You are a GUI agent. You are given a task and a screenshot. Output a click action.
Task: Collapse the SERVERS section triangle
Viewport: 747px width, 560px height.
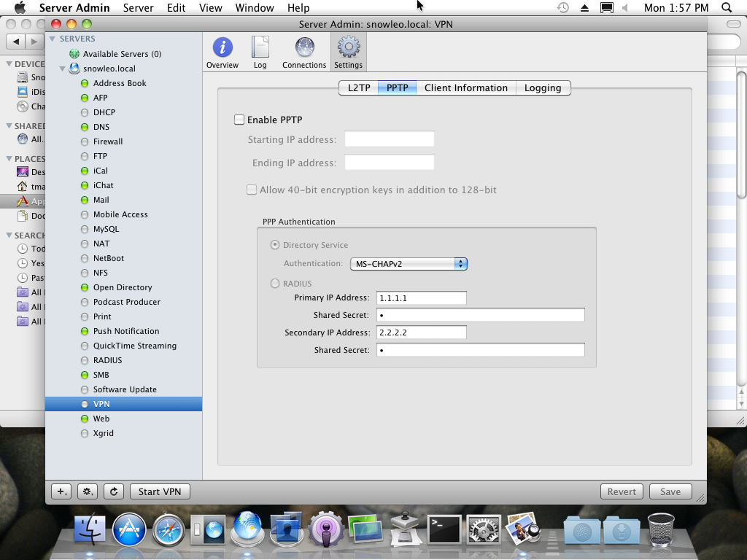pos(53,39)
